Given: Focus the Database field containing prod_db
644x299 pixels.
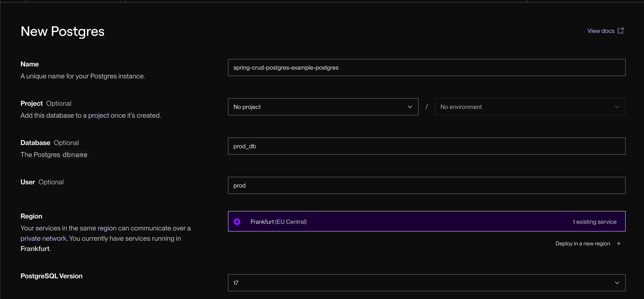Looking at the screenshot, I should [426, 146].
